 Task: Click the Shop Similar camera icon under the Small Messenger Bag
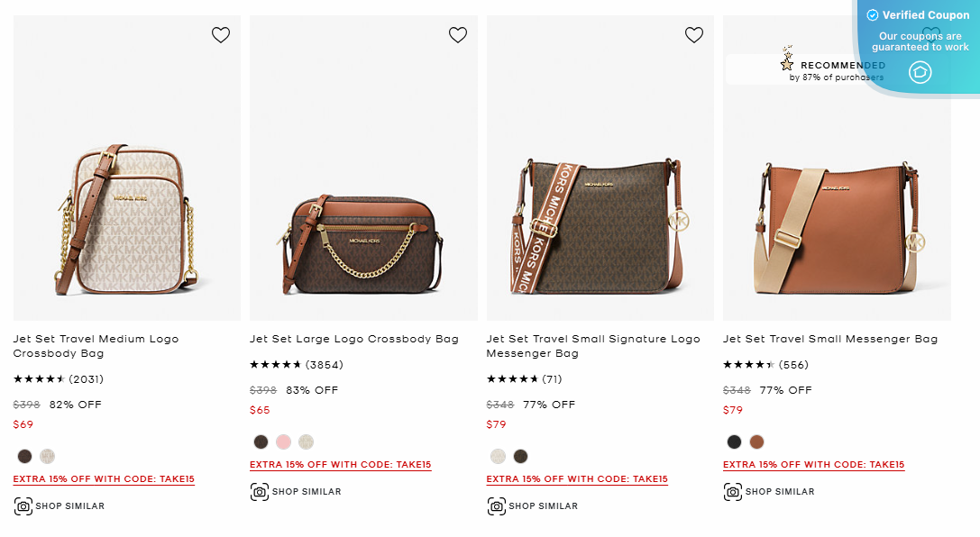(x=734, y=491)
